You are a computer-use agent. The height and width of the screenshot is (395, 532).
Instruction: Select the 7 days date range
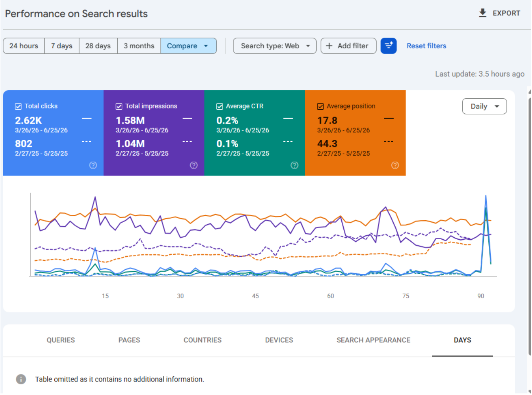(62, 46)
